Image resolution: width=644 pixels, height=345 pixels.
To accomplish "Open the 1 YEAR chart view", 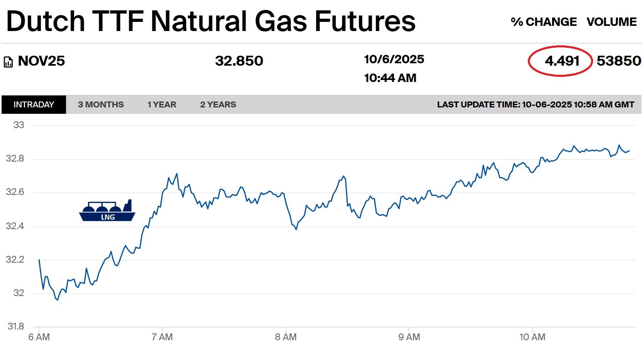I will (x=161, y=105).
